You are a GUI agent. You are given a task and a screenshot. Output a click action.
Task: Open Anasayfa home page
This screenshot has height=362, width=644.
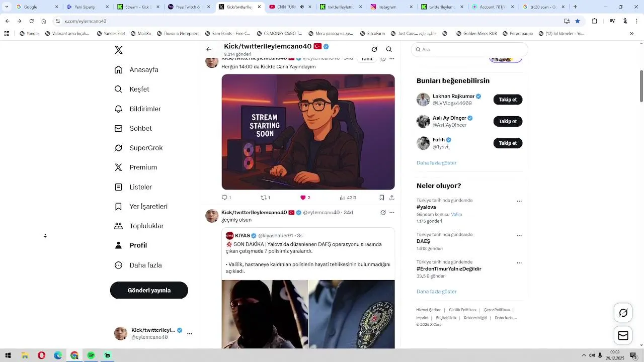(136, 70)
